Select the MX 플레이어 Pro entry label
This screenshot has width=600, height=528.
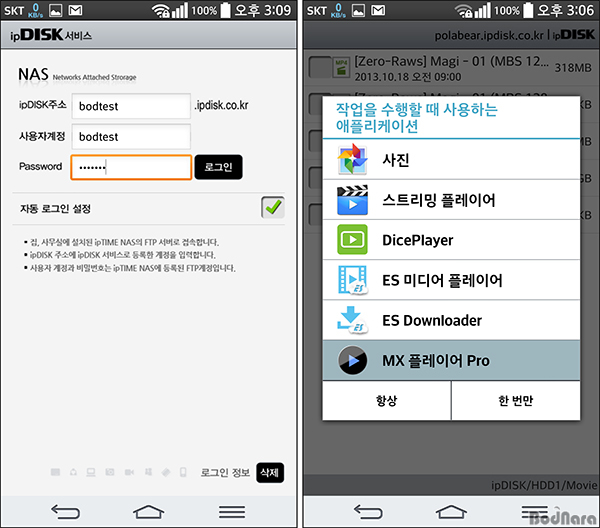[436, 361]
